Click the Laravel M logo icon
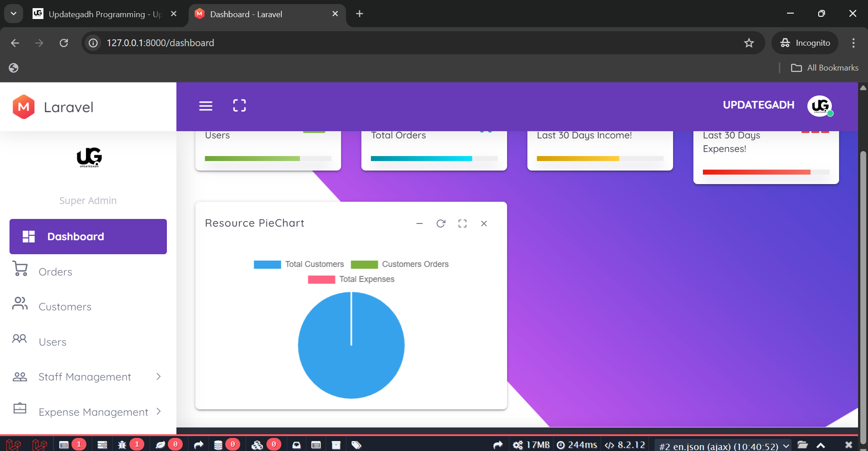 tap(24, 107)
